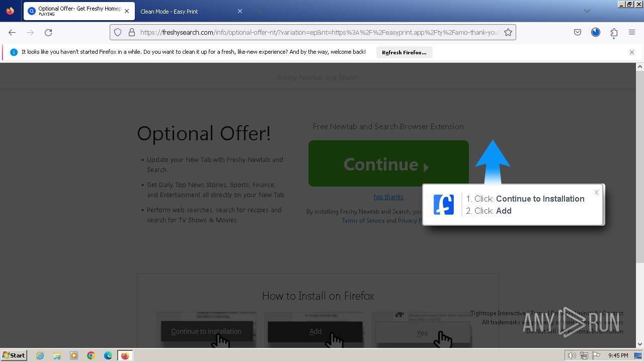
Task: Click the Freshy logo in popup
Action: tap(444, 205)
